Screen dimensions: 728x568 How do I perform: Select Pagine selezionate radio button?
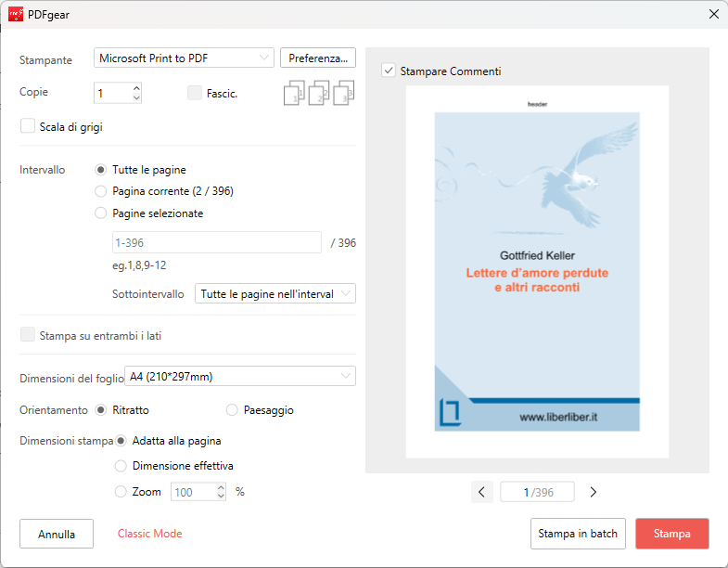tap(101, 213)
